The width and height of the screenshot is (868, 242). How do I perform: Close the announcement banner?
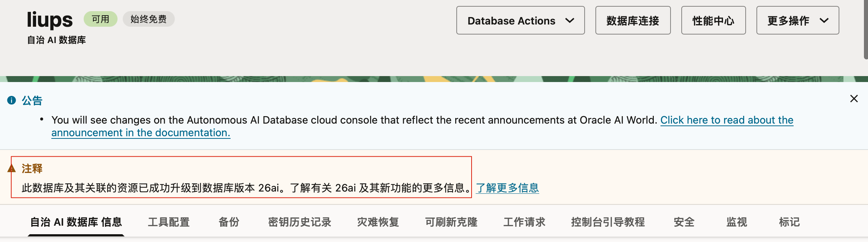(x=854, y=99)
